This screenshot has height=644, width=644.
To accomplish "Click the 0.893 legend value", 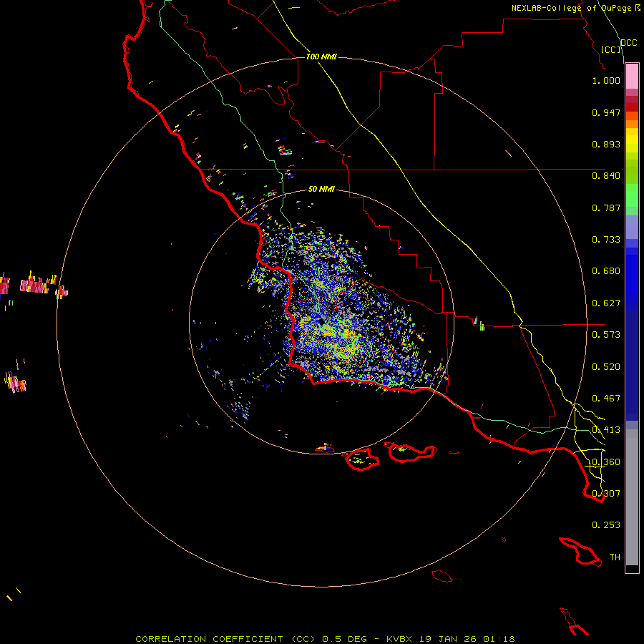I will pos(606,144).
